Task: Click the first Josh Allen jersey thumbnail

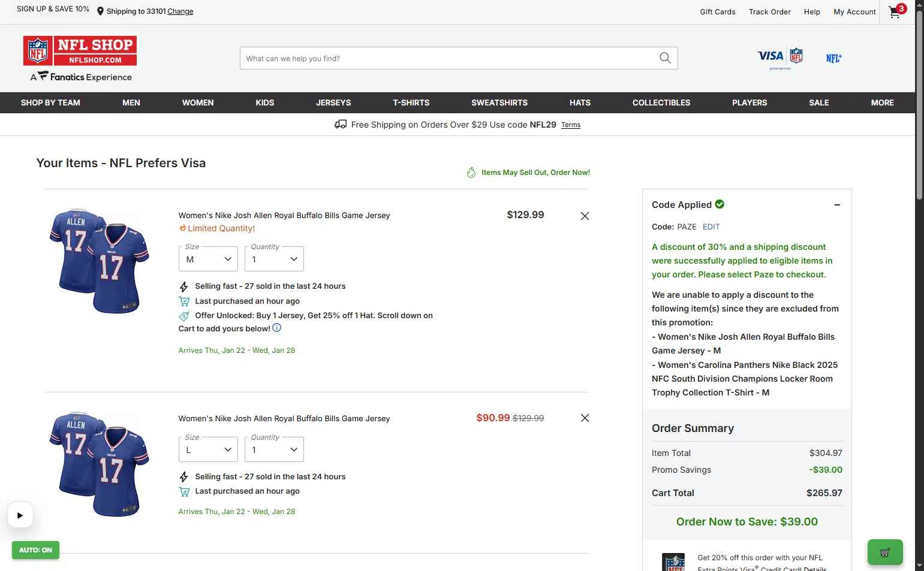Action: point(100,261)
